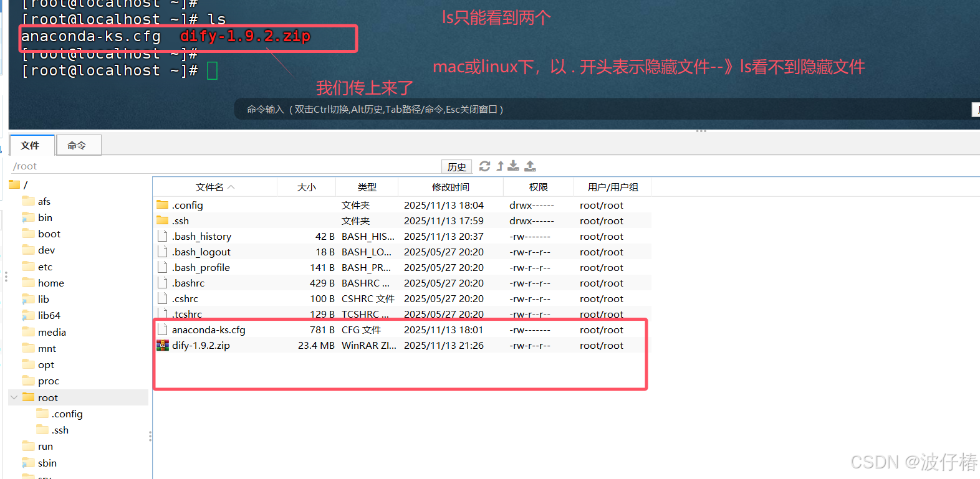The image size is (980, 479).
Task: Click the file icon of anaconda-ks.cfg
Action: click(x=163, y=330)
